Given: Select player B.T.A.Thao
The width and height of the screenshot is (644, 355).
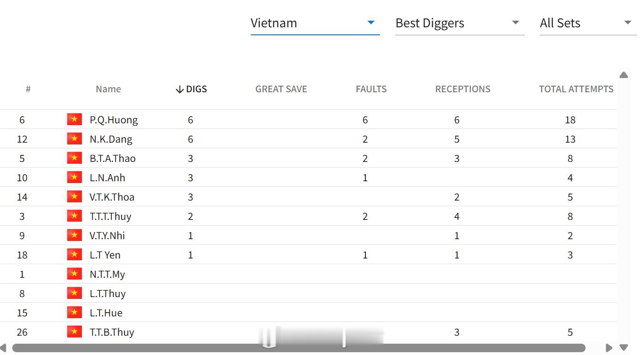Looking at the screenshot, I should [113, 158].
